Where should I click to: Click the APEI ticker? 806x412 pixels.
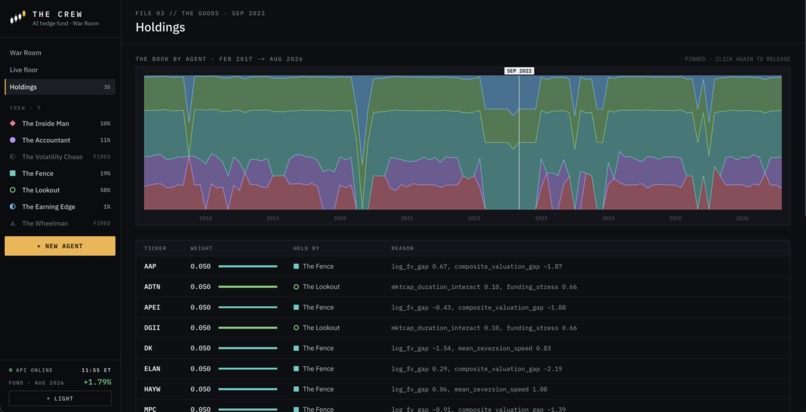tap(152, 307)
